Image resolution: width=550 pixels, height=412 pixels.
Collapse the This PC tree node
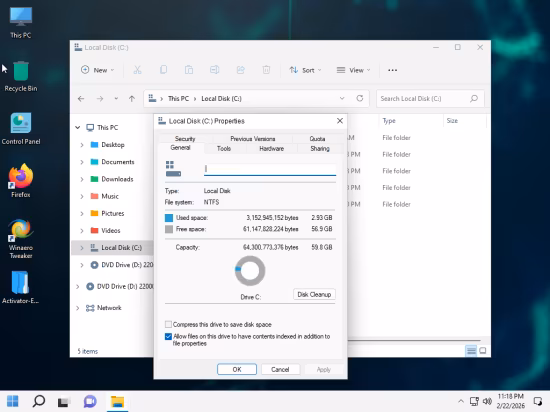(x=78, y=127)
